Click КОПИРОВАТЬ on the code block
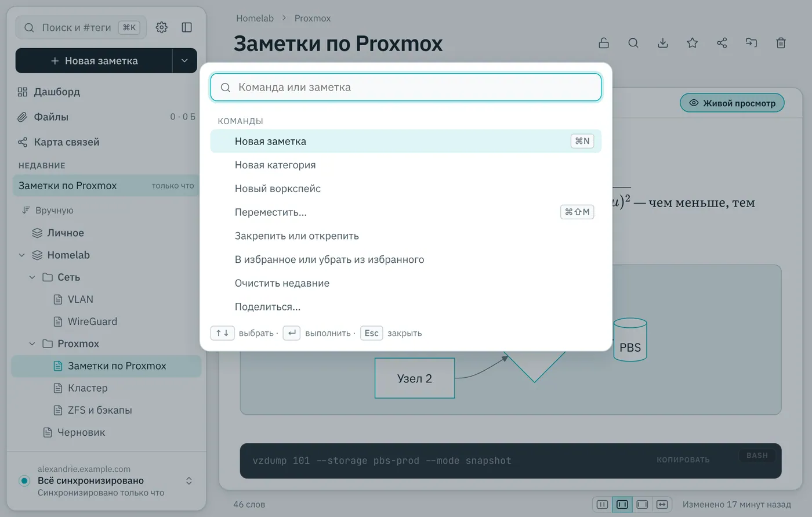 pos(683,460)
